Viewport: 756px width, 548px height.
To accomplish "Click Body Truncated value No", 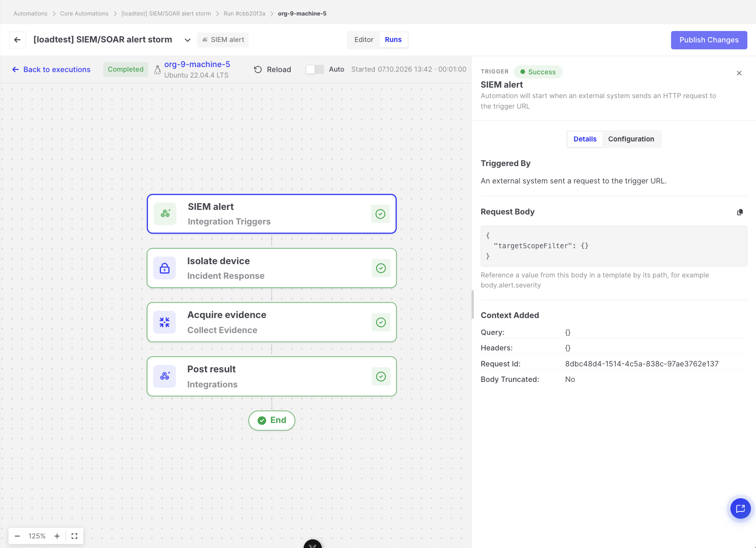I will [x=570, y=379].
